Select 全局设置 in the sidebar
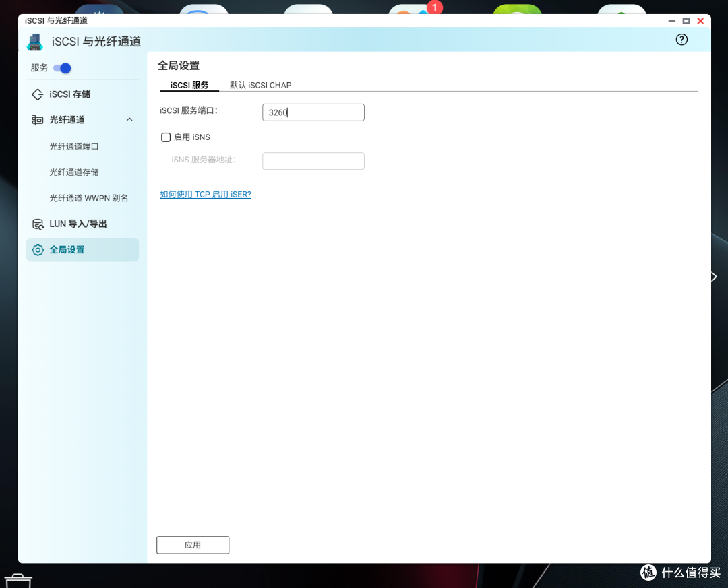The width and height of the screenshot is (728, 588). (x=82, y=250)
